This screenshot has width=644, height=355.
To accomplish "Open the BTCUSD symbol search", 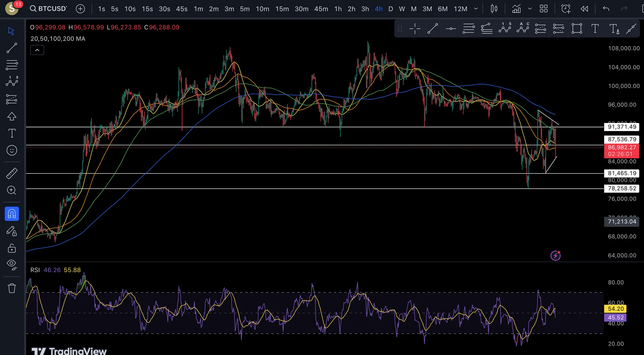I will [x=49, y=9].
